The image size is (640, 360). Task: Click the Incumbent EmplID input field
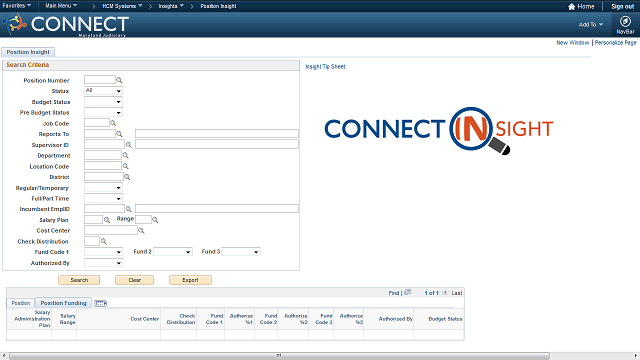(x=104, y=208)
